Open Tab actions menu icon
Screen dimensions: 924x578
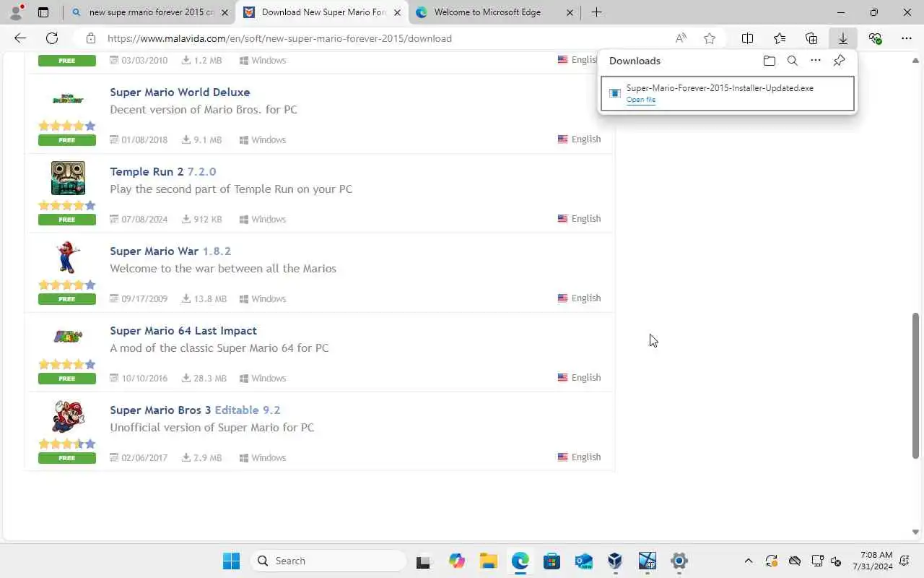tap(43, 12)
